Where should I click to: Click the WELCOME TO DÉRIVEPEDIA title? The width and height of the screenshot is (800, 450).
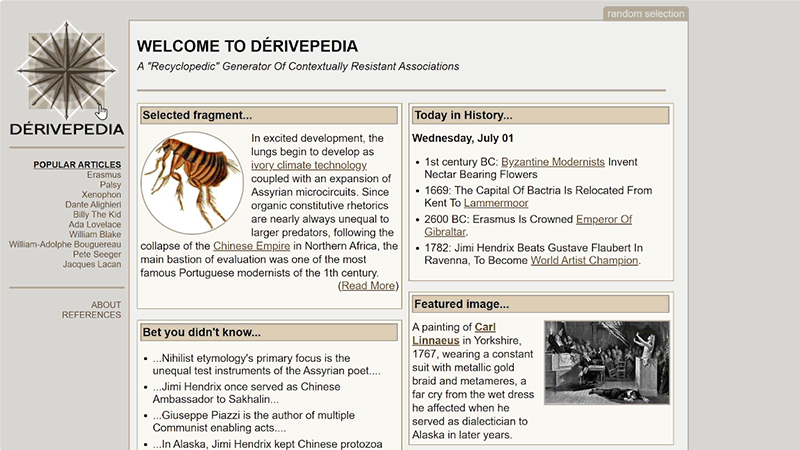pyautogui.click(x=247, y=46)
